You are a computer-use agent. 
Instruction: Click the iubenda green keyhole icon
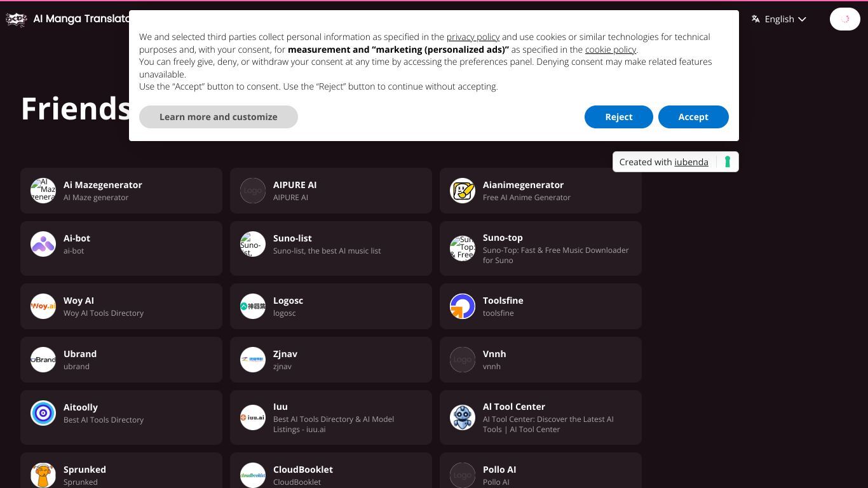tap(728, 162)
